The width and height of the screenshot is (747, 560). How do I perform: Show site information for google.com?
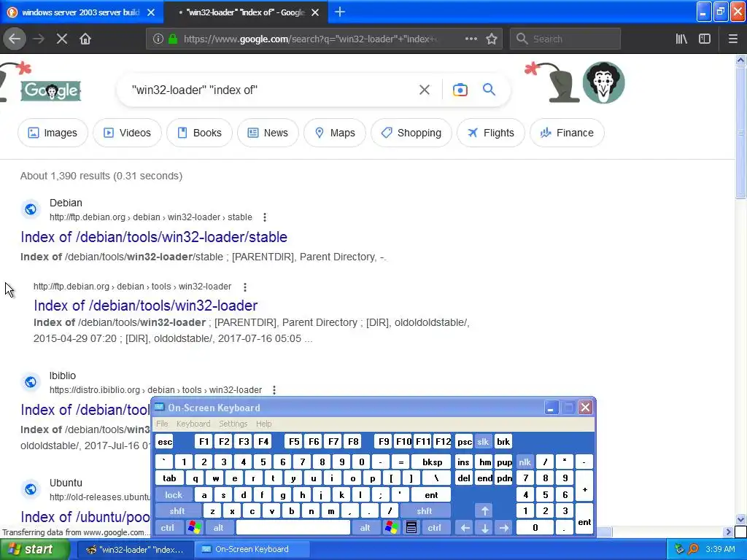[158, 39]
